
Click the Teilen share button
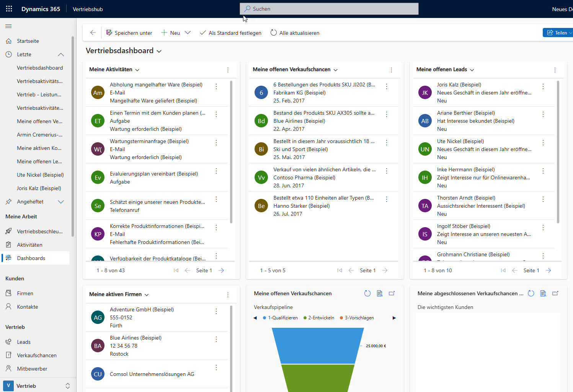[x=558, y=33]
